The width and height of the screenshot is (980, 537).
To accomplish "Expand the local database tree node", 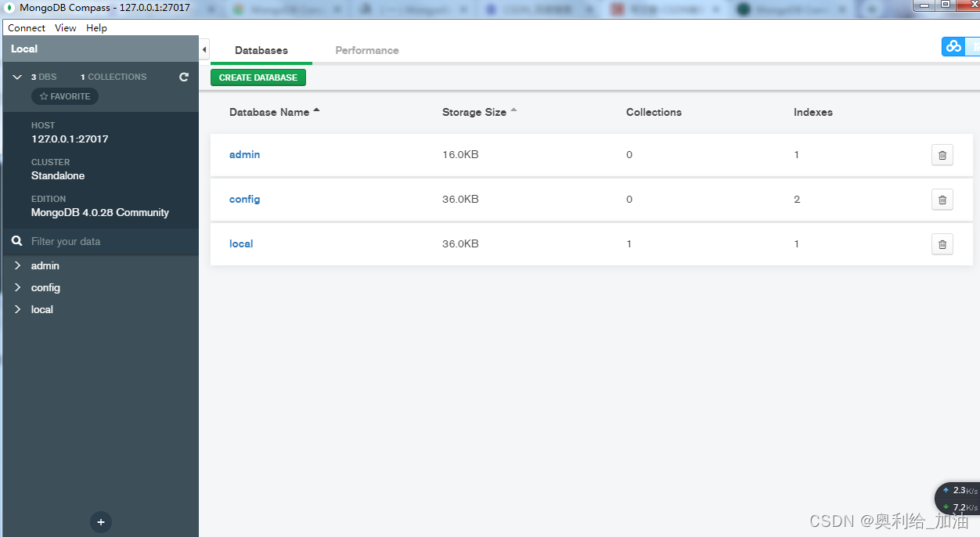I will 17,310.
